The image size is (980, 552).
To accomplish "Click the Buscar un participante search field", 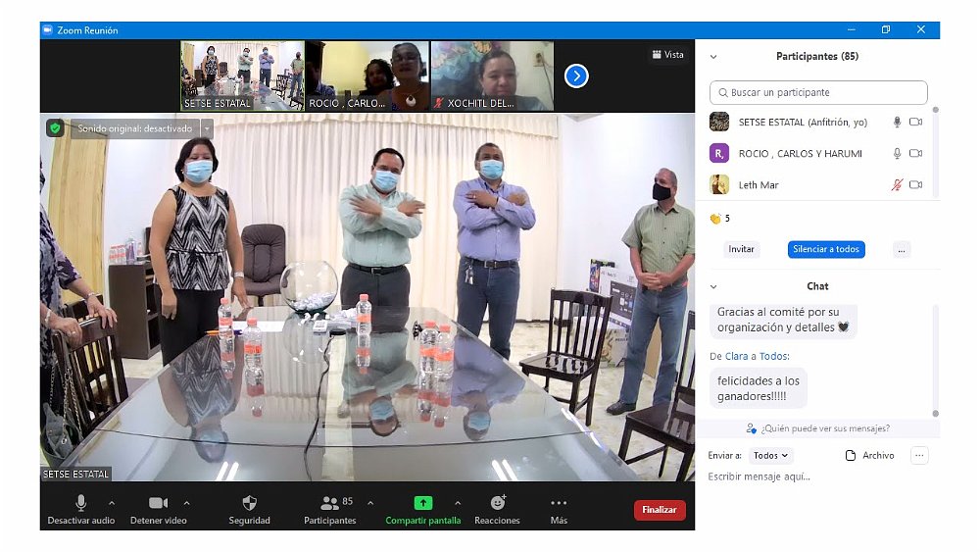I will (818, 93).
